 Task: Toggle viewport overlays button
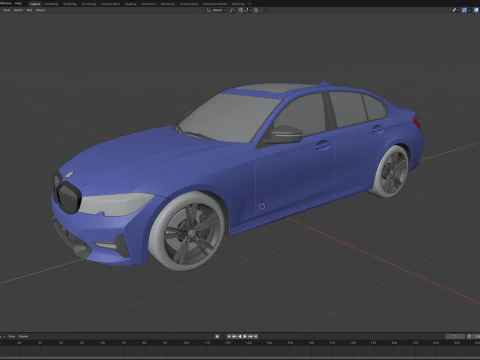[x=464, y=10]
